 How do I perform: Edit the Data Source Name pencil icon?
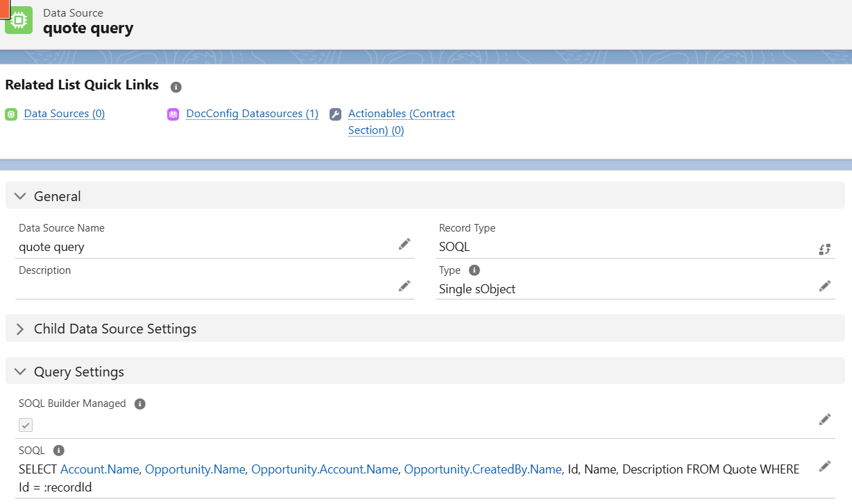pos(404,244)
